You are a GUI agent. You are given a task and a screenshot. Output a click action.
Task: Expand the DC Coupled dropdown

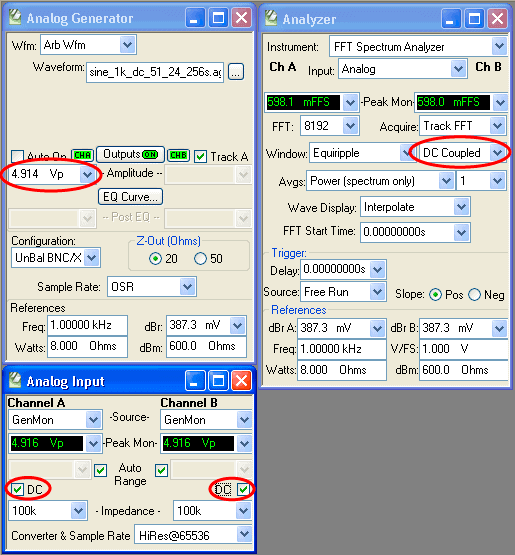click(497, 153)
